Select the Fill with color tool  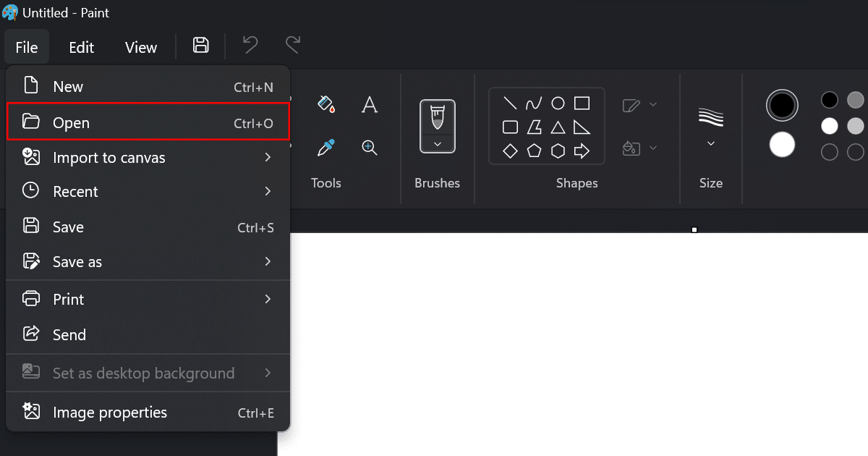(326, 104)
